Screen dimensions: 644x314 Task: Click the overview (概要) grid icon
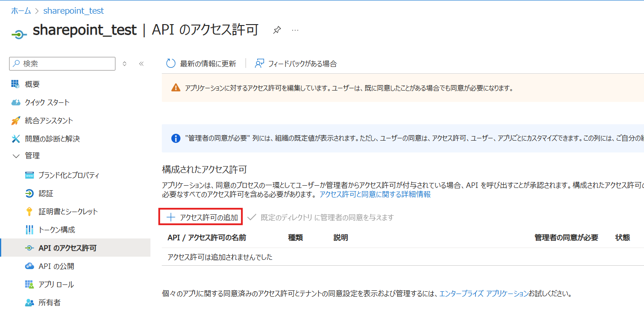tap(16, 84)
